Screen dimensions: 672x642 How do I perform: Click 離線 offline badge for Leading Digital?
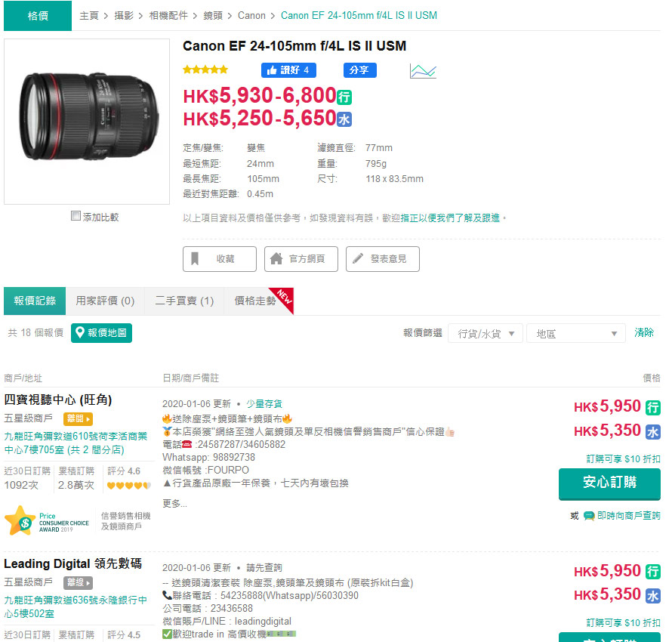pos(78,582)
